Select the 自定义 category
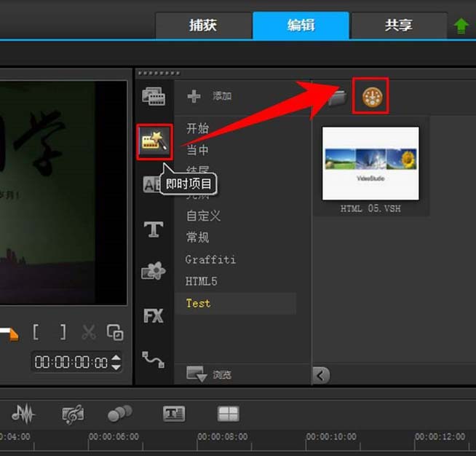This screenshot has height=456, width=476. 203,216
